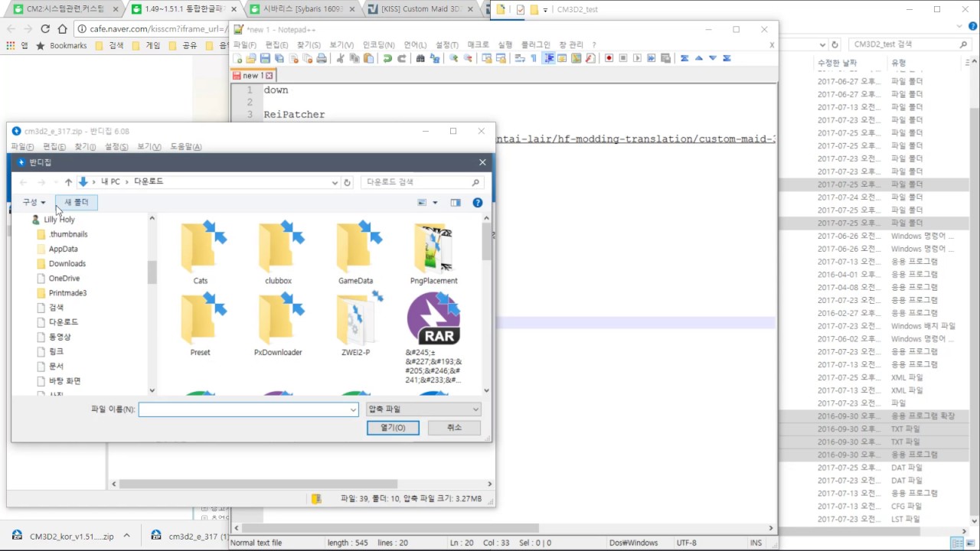Viewport: 980px width, 551px height.
Task: Click Stop recording macro icon
Action: point(623,58)
